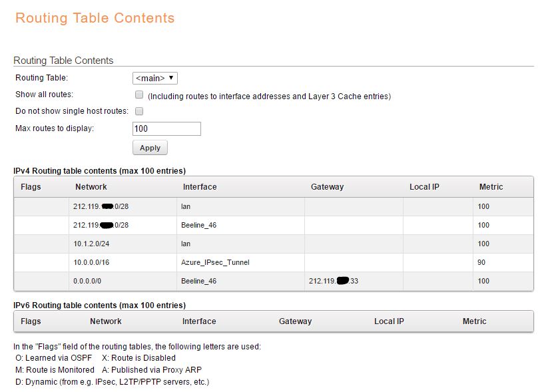Enable the Show all routes checkbox
The width and height of the screenshot is (540, 392).
point(139,95)
